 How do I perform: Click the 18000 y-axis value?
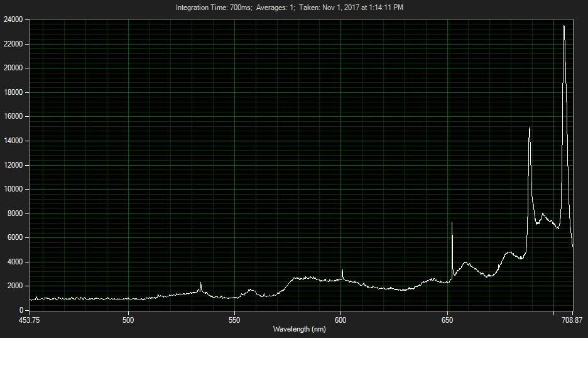click(x=13, y=92)
